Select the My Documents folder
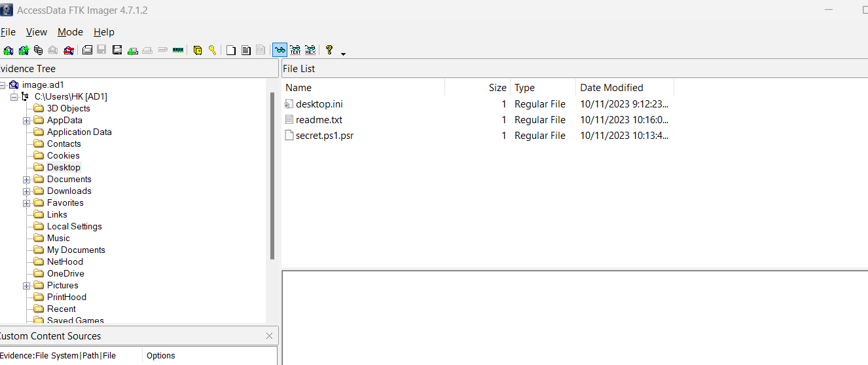Screen dimensions: 868x365 [76, 250]
